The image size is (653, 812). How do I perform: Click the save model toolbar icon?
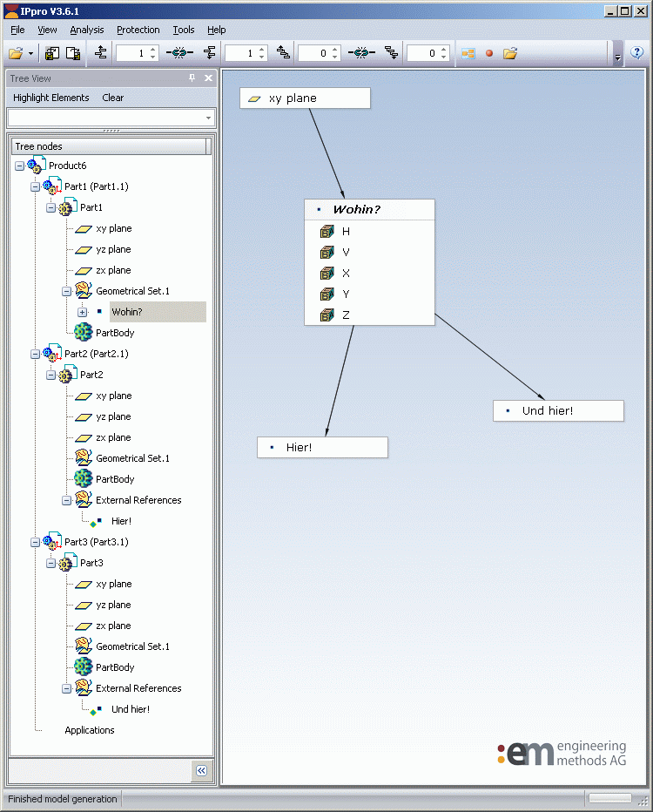pos(52,53)
